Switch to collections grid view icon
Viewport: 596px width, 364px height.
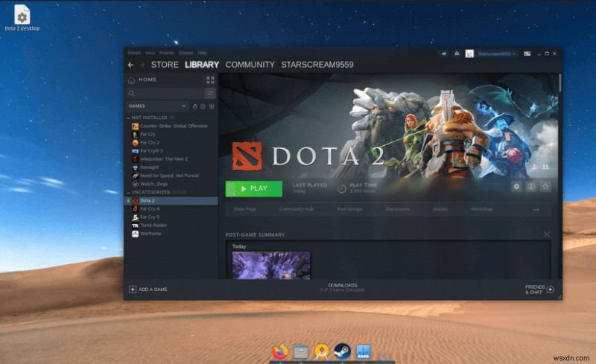(210, 80)
